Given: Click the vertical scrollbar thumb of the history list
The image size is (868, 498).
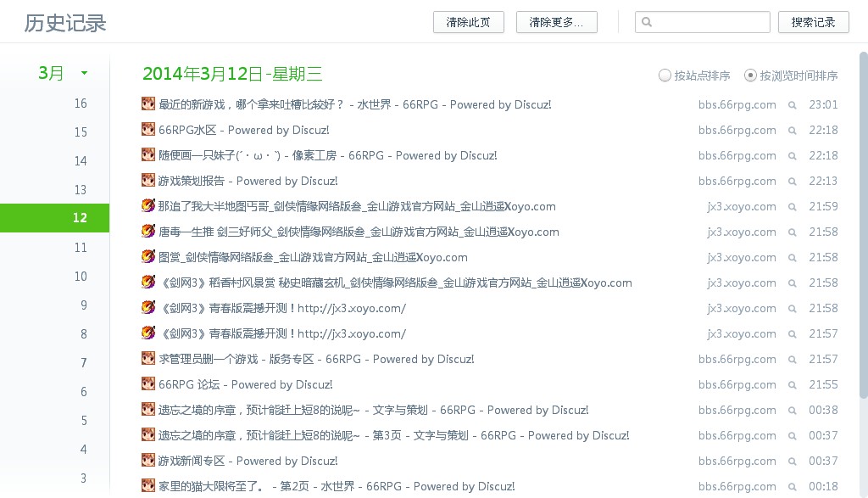Looking at the screenshot, I should click(863, 224).
